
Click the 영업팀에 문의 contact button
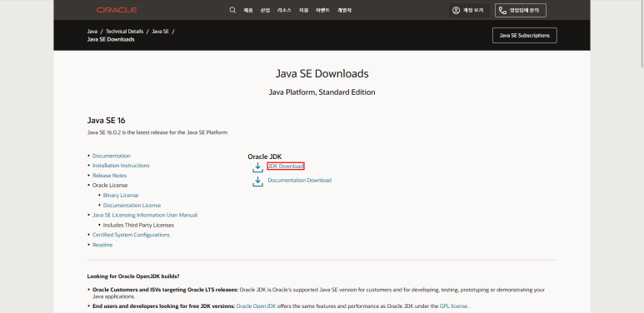[x=521, y=10]
